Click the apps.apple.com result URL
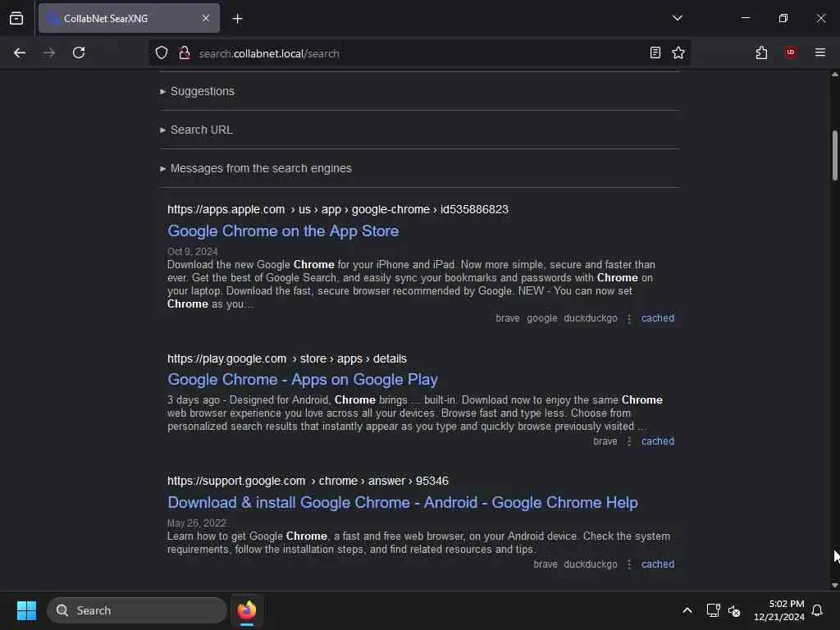 (337, 209)
